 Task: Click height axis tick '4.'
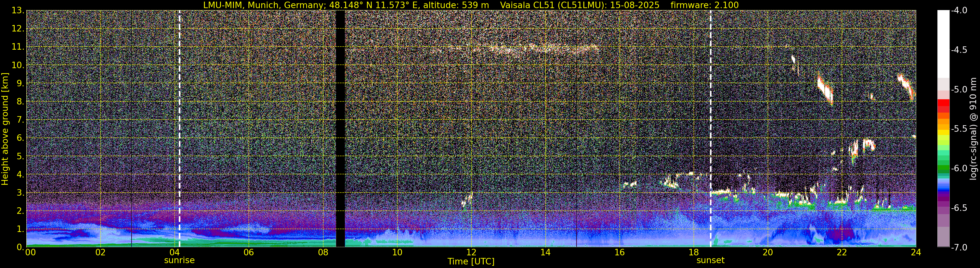pos(21,174)
